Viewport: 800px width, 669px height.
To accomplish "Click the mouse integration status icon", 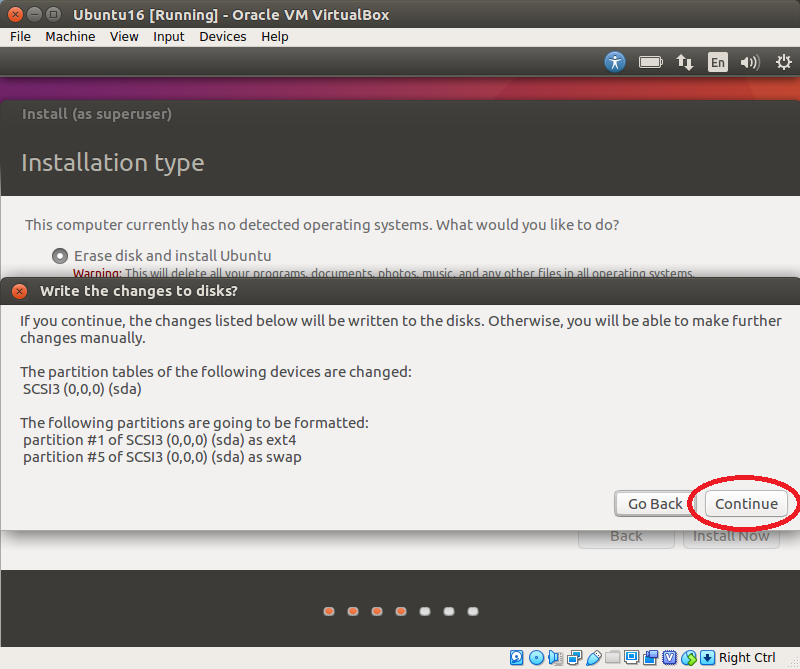I will click(689, 658).
